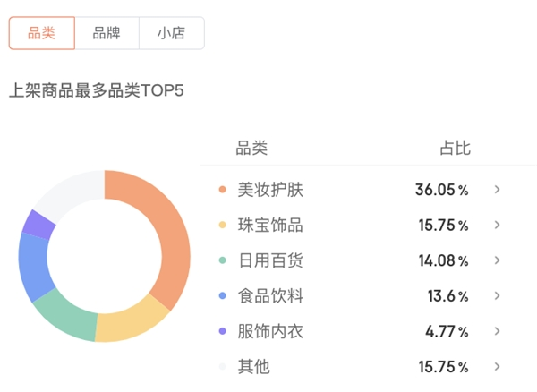The image size is (537, 392).
Task: Click the yellow legend dot for 珠宝饰品
Action: [x=222, y=226]
